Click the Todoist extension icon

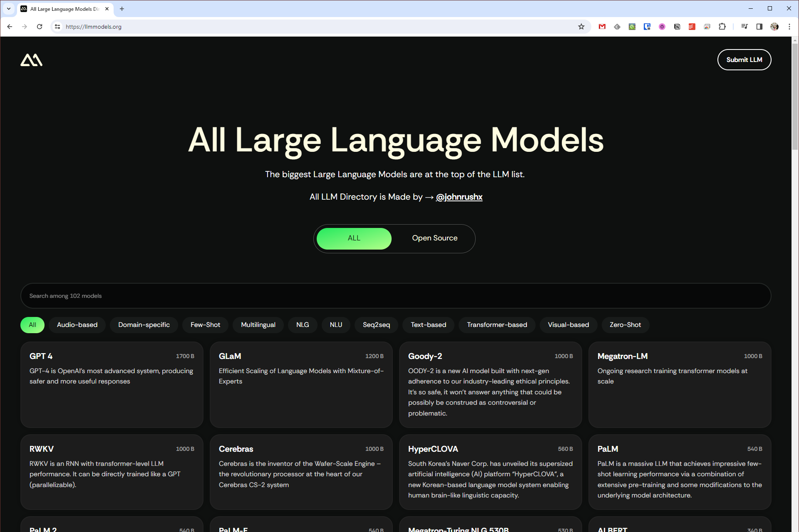point(692,27)
